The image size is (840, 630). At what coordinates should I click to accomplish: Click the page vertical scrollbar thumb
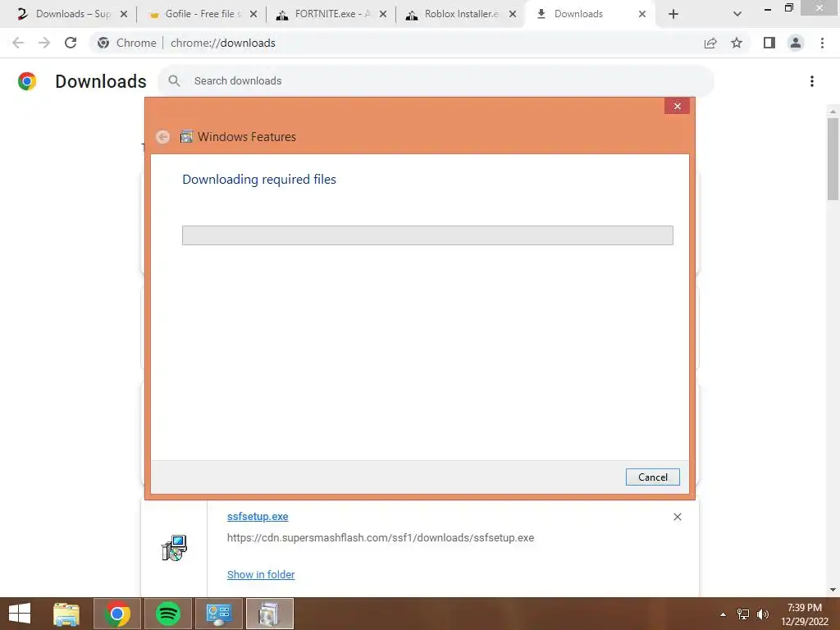click(833, 158)
